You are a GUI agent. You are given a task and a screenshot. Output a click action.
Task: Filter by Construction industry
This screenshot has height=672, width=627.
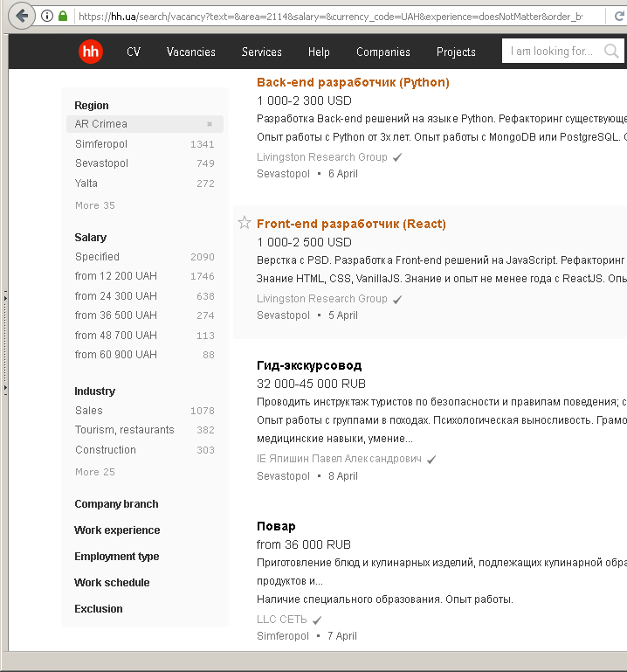tap(106, 449)
